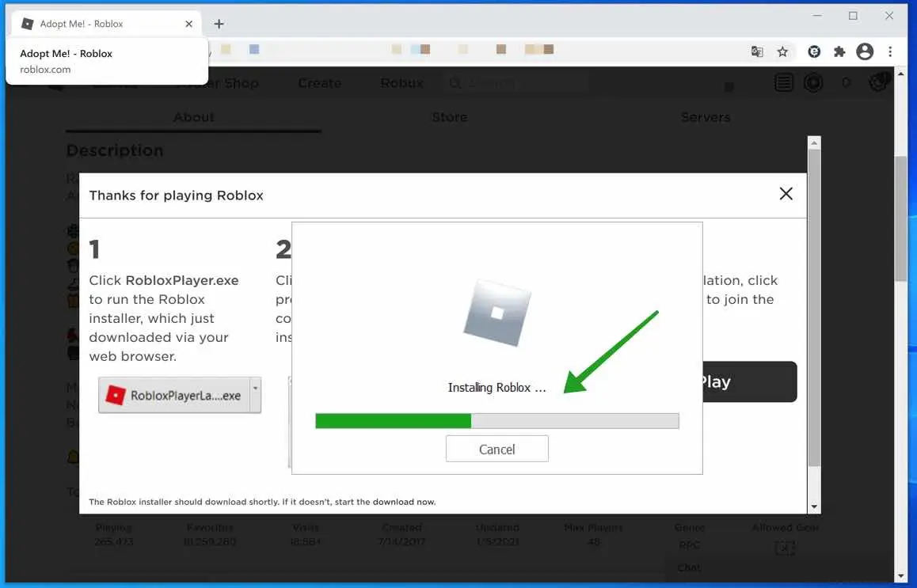Click the Roblox notifications list icon
This screenshot has height=588, width=917.
click(x=784, y=83)
